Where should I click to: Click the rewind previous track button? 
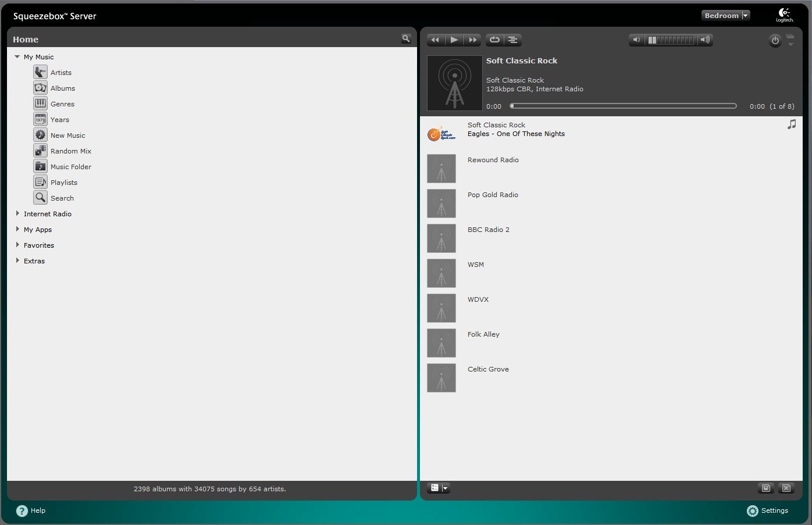coord(435,40)
